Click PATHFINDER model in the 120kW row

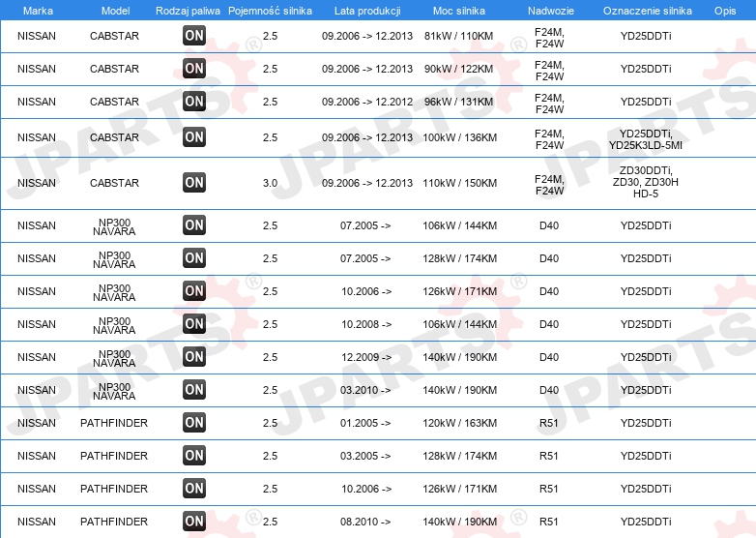(x=114, y=423)
